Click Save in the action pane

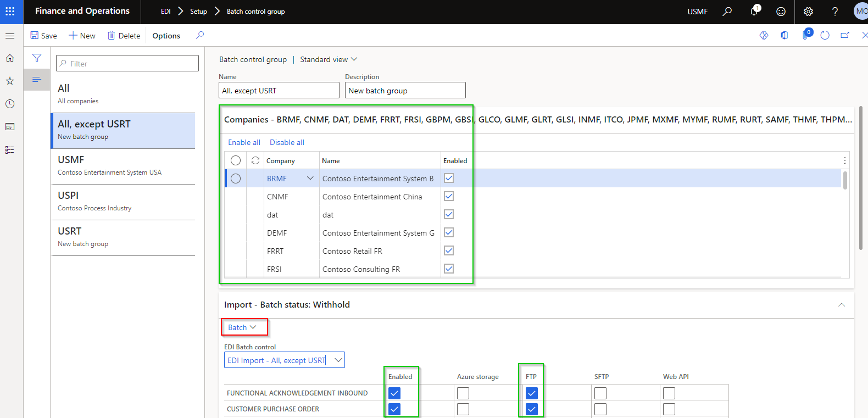44,36
